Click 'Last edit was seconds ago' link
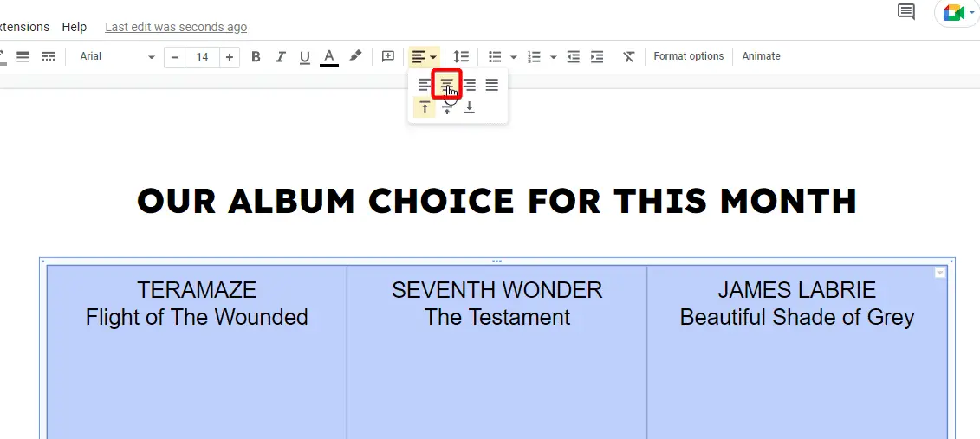 (x=176, y=27)
